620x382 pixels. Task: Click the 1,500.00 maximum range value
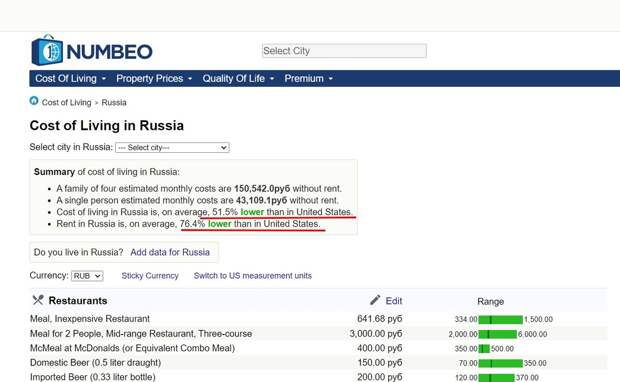tap(538, 319)
